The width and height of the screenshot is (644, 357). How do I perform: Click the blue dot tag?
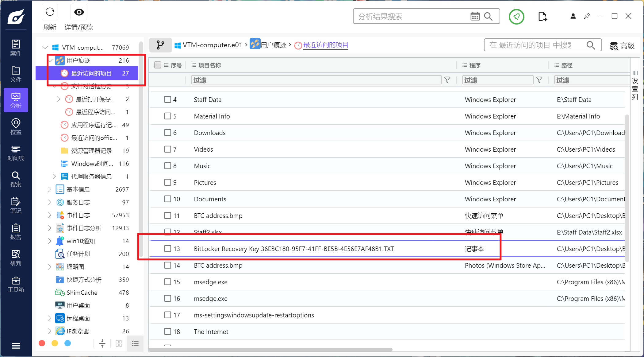click(x=67, y=343)
